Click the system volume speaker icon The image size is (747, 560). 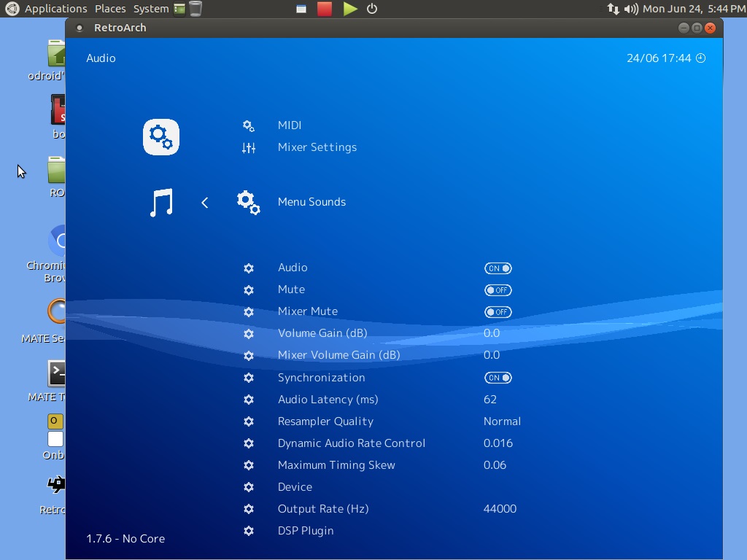pyautogui.click(x=631, y=9)
